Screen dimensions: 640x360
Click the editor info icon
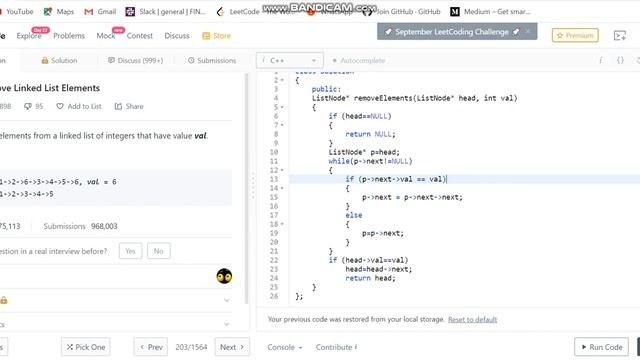pyautogui.click(x=600, y=60)
